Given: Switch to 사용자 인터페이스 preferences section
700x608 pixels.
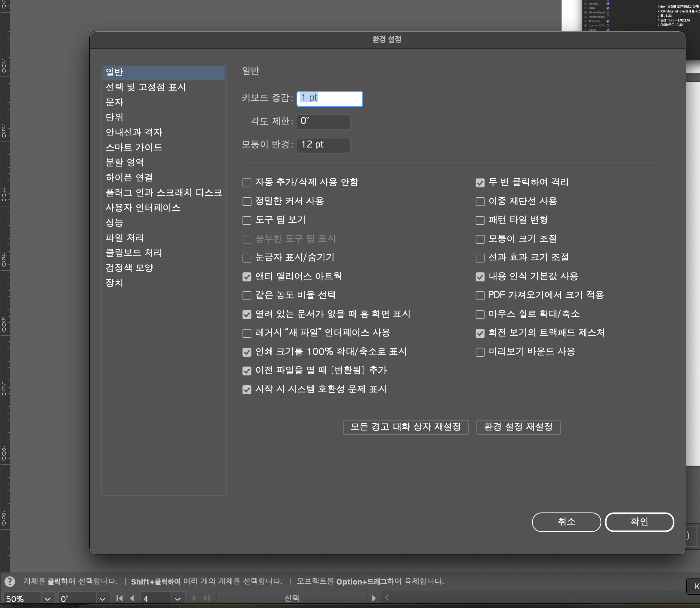Looking at the screenshot, I should click(143, 208).
